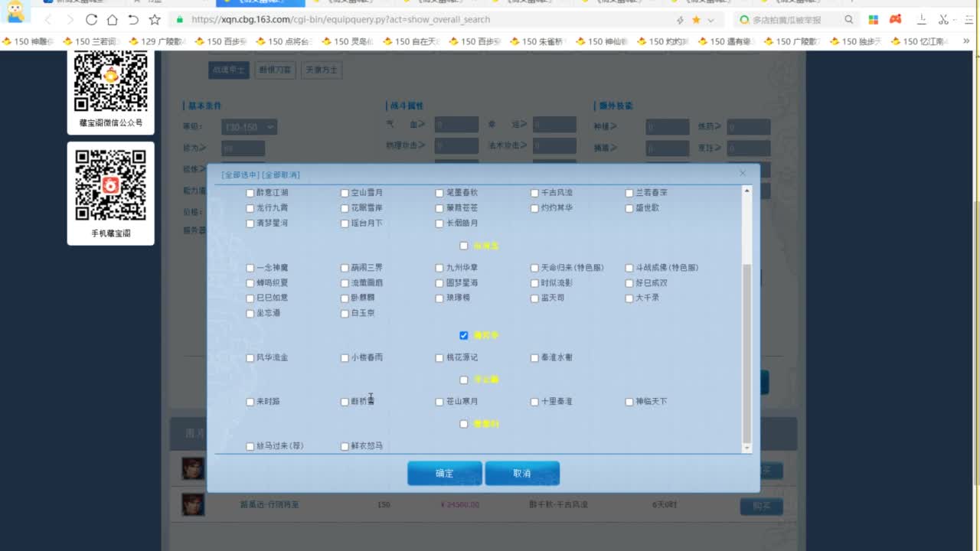
Task: Open downloads with the download arrow icon
Action: click(923, 20)
